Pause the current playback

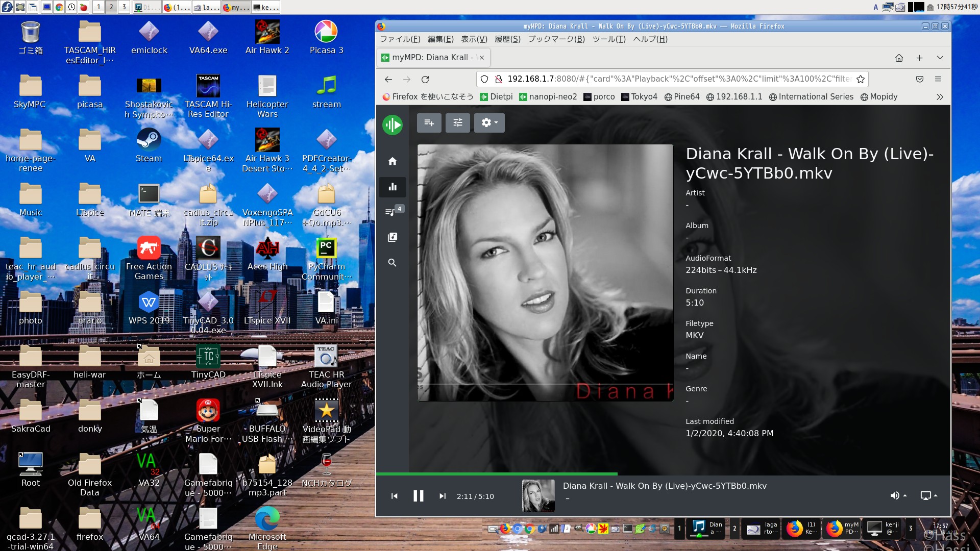point(418,496)
